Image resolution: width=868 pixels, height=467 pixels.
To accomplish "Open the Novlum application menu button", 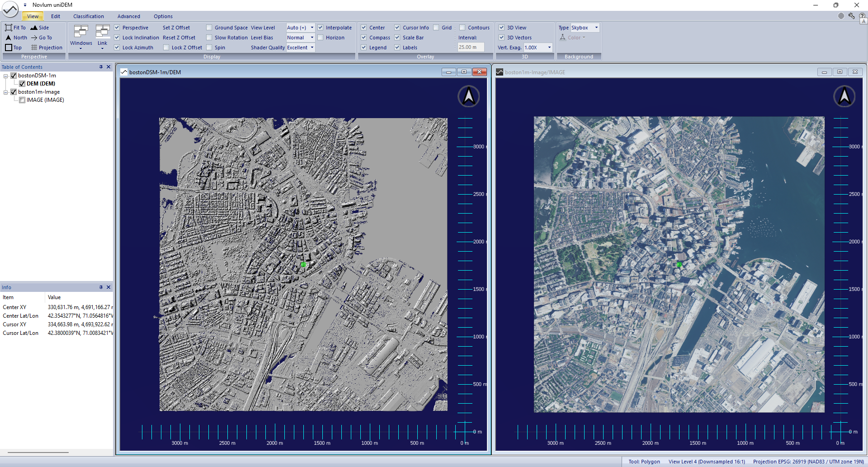I will point(10,9).
